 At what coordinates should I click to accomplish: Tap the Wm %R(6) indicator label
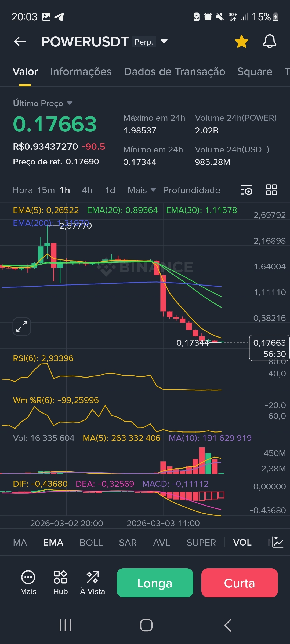point(56,400)
